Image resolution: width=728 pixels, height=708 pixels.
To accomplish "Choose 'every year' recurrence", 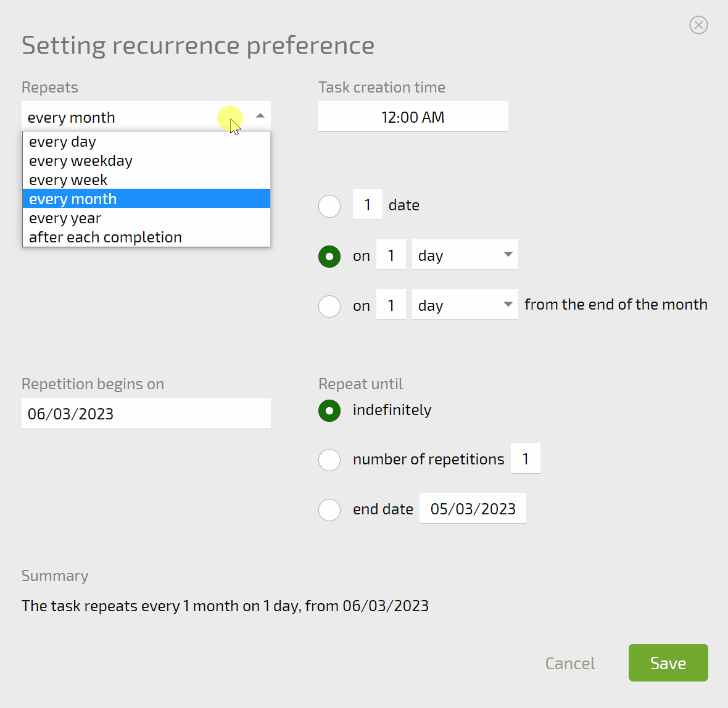I will (x=65, y=218).
